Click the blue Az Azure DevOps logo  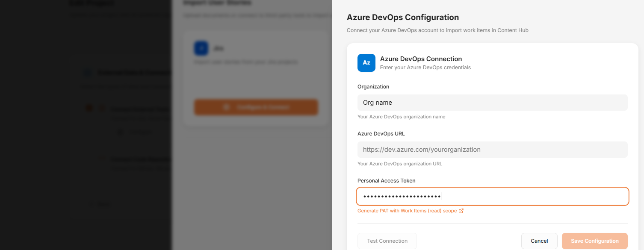(366, 63)
